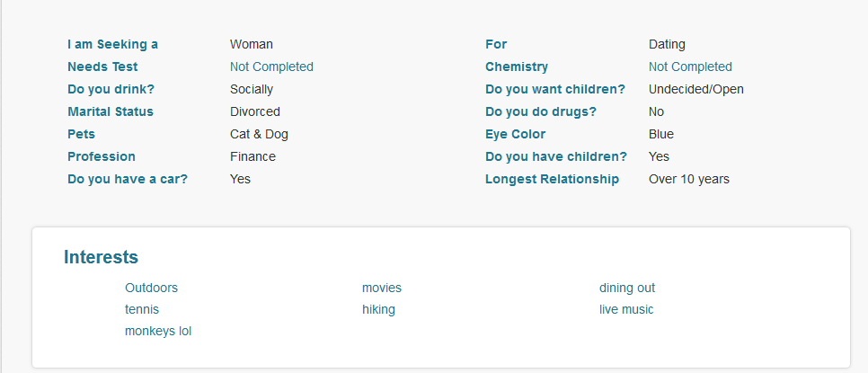Select the Outdoors interest link
Image resolution: width=868 pixels, height=373 pixels.
point(151,288)
